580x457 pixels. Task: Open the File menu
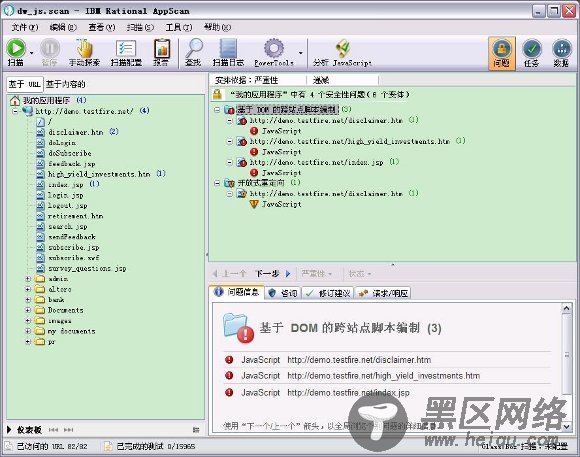click(x=24, y=27)
